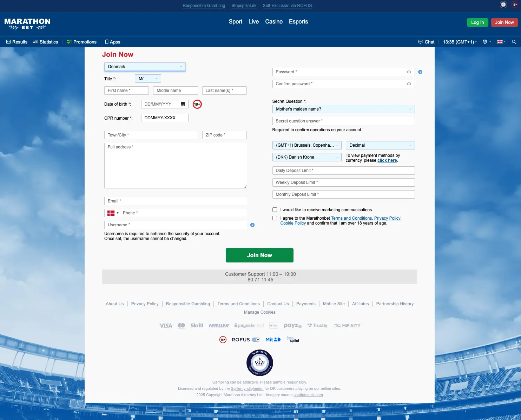521x420 pixels.
Task: Select the Esports menu item
Action: [x=298, y=21]
